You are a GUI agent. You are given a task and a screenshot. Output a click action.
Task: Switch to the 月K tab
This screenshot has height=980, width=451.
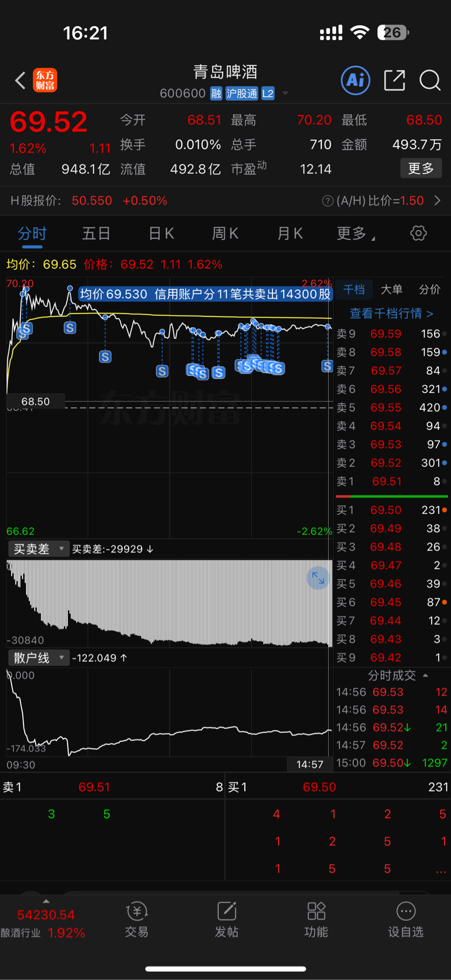click(x=290, y=234)
